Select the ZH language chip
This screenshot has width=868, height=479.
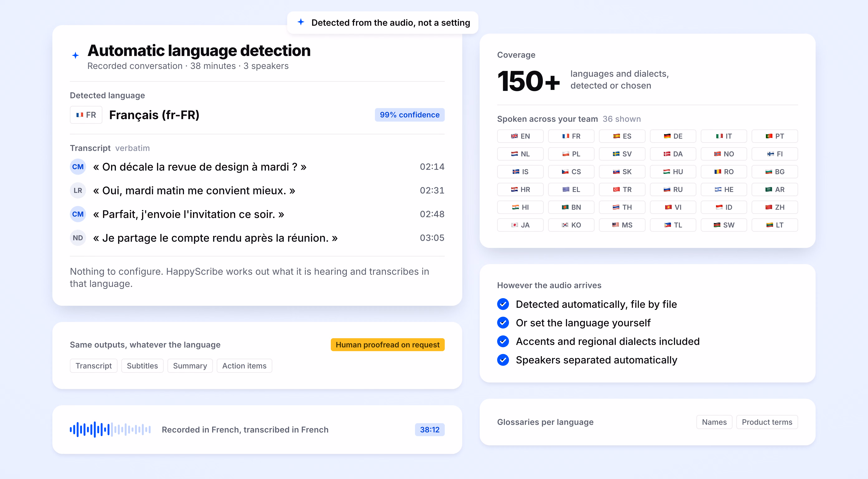[775, 207]
